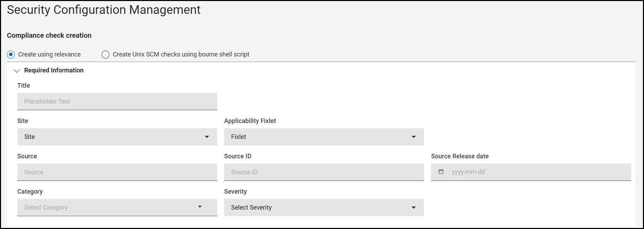Viewport: 644px width, 229px height.
Task: Click the Fixlet dropdown caret arrow
Action: click(414, 137)
